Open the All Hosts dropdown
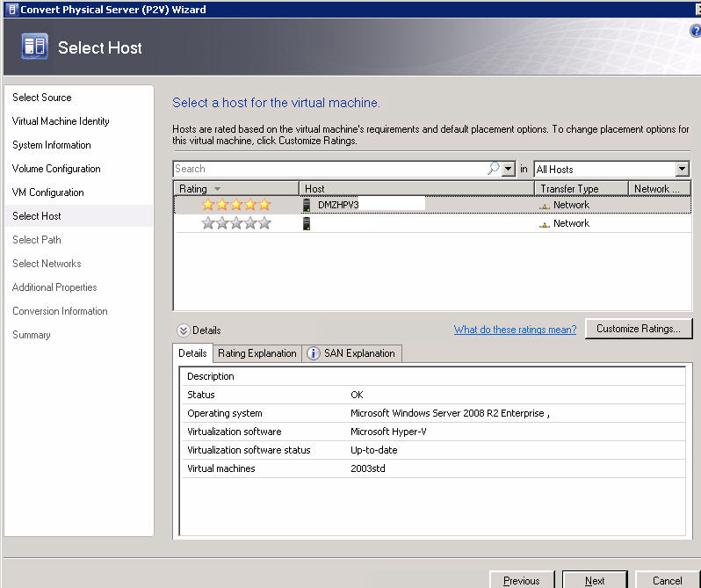The width and height of the screenshot is (701, 588). coord(682,169)
